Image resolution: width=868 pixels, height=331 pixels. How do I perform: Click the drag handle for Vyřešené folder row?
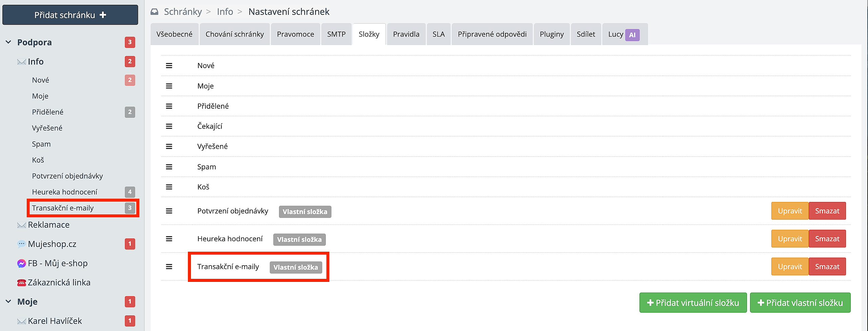(x=169, y=147)
